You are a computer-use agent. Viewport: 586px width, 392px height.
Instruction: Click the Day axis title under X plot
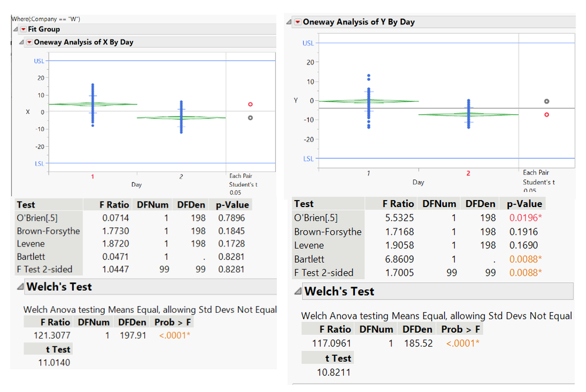click(x=136, y=185)
